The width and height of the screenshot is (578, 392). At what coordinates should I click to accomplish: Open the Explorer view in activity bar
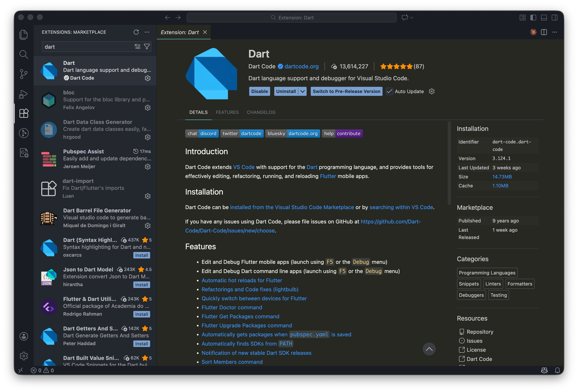24,35
